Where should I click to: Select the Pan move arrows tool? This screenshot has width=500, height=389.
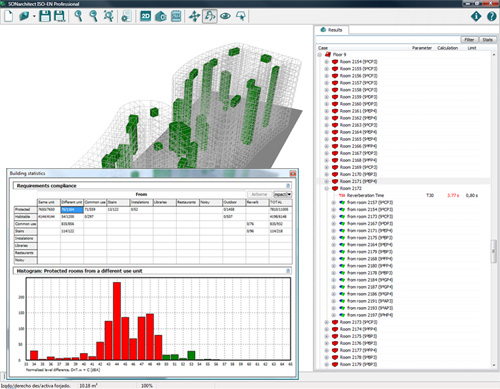[194, 16]
